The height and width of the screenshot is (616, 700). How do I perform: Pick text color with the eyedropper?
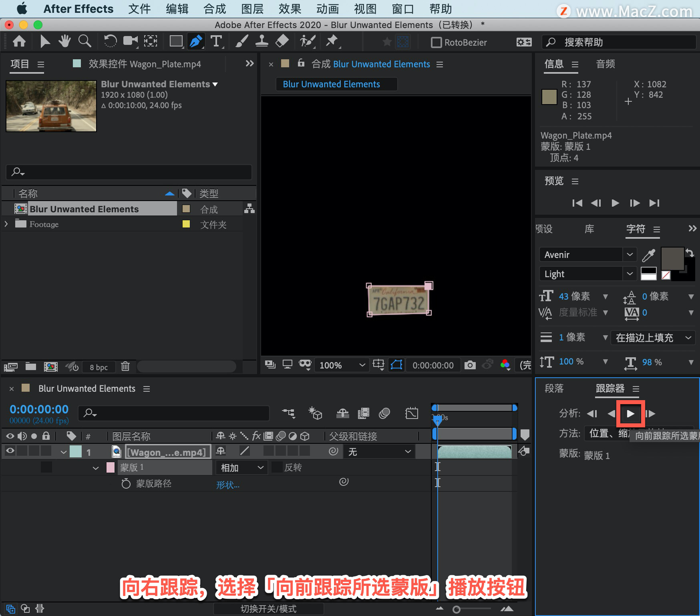click(x=648, y=255)
